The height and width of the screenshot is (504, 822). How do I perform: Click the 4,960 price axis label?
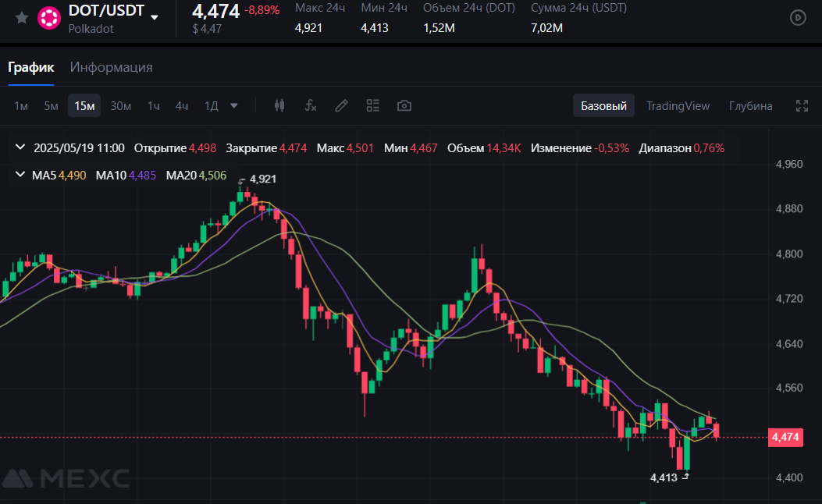click(789, 164)
